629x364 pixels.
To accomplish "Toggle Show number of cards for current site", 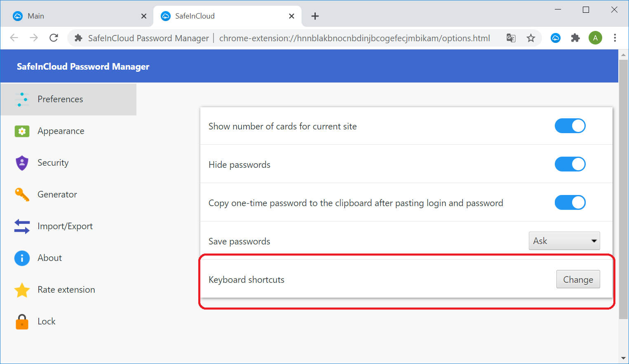I will click(x=570, y=126).
